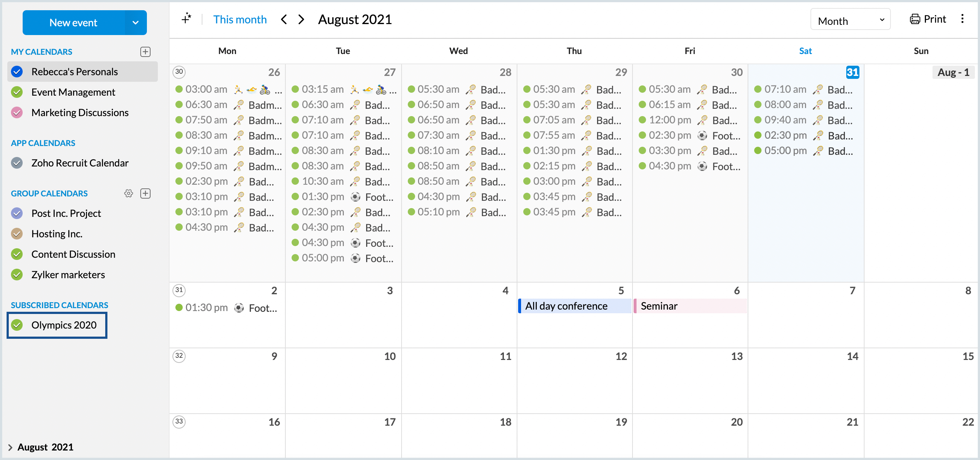Image resolution: width=980 pixels, height=460 pixels.
Task: Click the This month link
Action: (240, 19)
